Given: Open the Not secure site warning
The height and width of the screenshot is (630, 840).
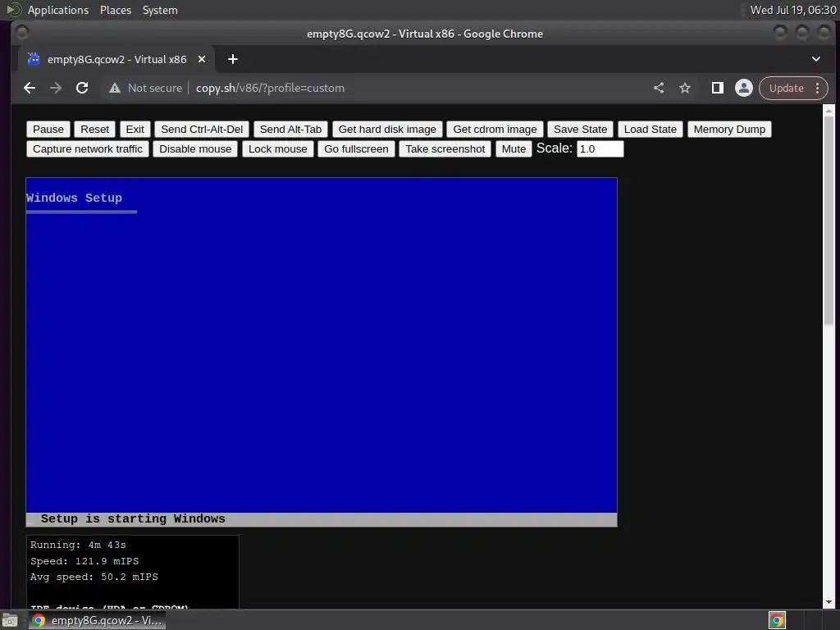Looking at the screenshot, I should pyautogui.click(x=146, y=88).
